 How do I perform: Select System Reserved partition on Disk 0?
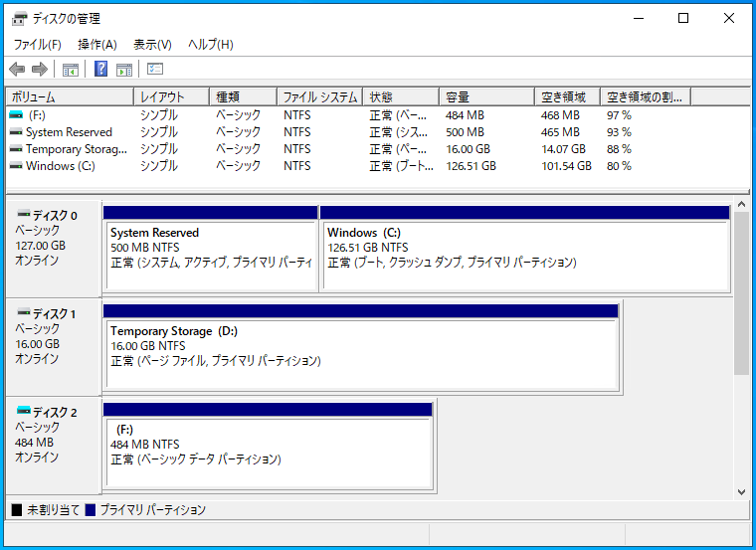pos(211,249)
